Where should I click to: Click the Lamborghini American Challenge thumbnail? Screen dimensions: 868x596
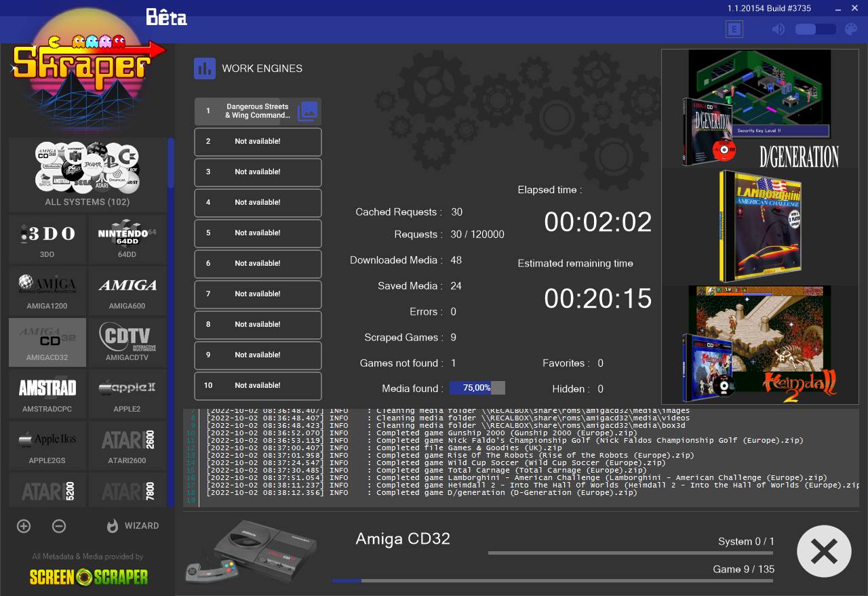point(760,227)
